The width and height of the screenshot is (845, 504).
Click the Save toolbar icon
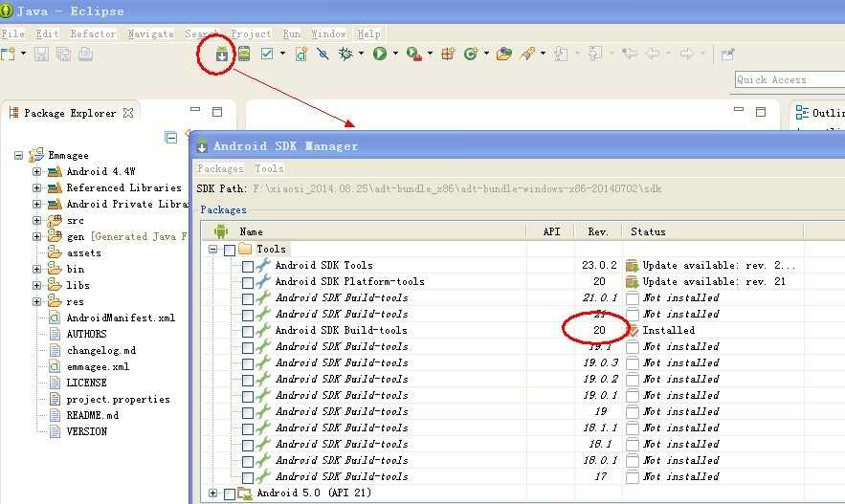coord(41,54)
